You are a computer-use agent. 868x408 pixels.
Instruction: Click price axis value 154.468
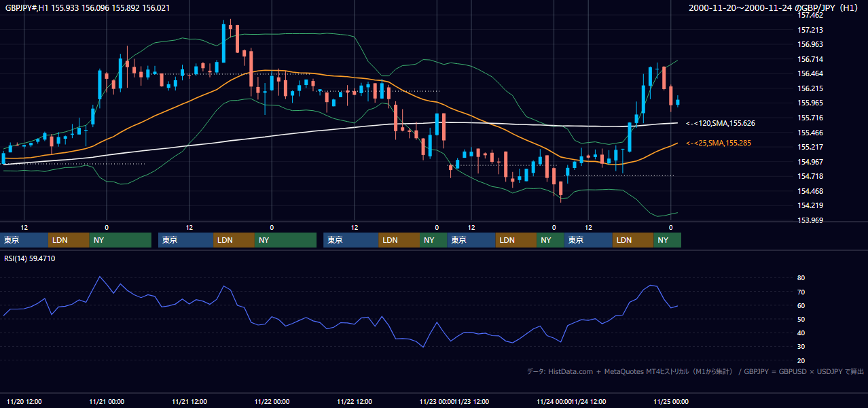pos(810,191)
